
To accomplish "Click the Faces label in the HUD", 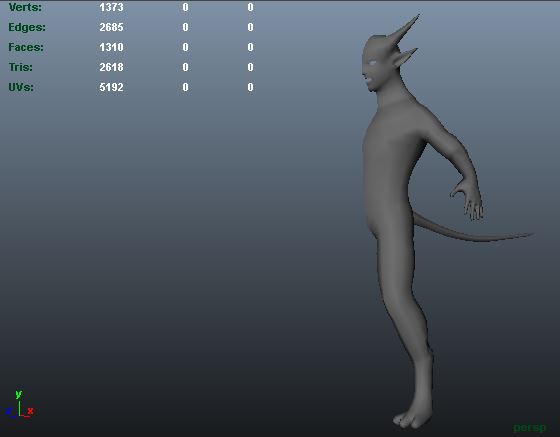I will 26,47.
